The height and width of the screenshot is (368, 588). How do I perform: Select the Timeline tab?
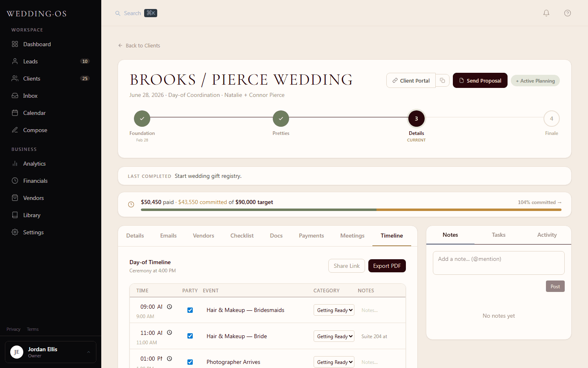(x=392, y=236)
